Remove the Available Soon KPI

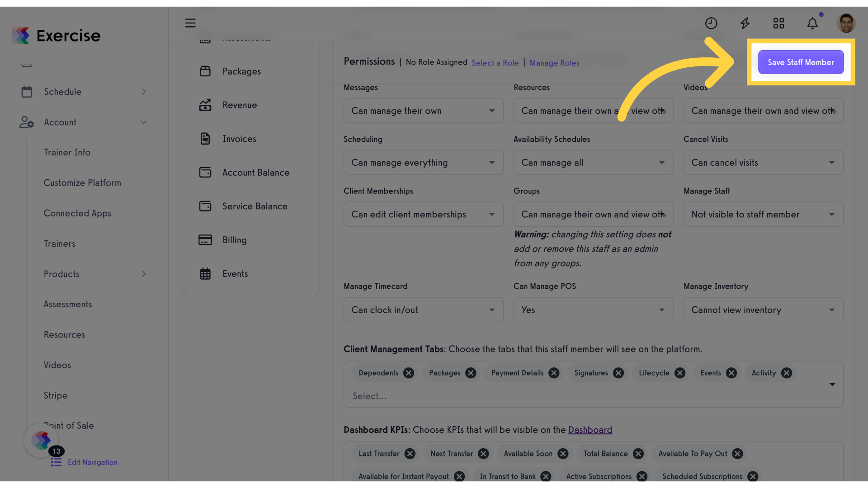[563, 454]
